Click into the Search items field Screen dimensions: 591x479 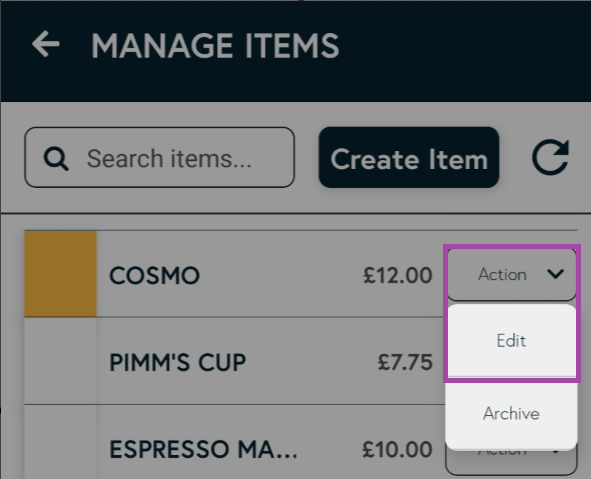159,157
